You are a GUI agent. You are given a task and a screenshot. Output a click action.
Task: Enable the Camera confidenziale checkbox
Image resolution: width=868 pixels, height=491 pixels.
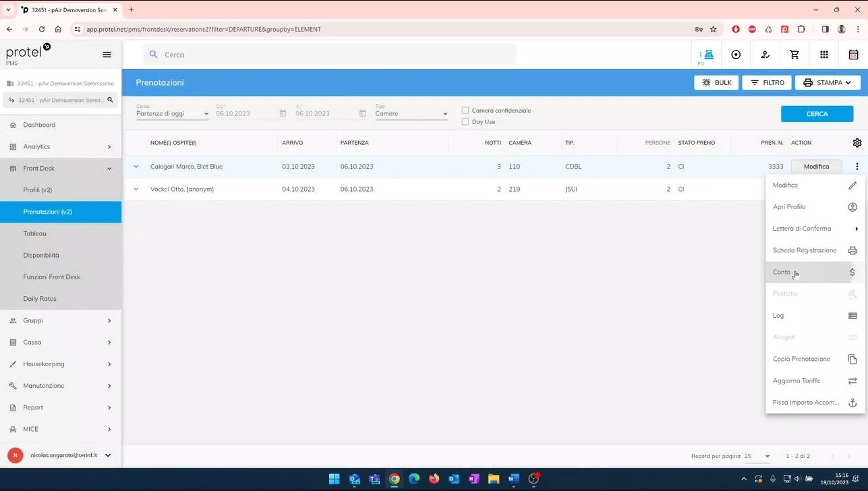pyautogui.click(x=465, y=110)
